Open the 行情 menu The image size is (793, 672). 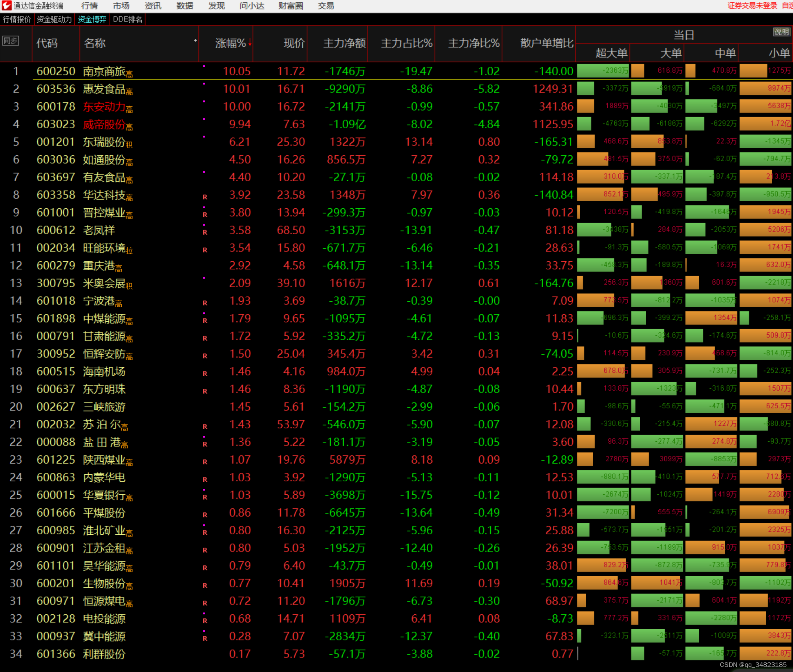(x=90, y=6)
